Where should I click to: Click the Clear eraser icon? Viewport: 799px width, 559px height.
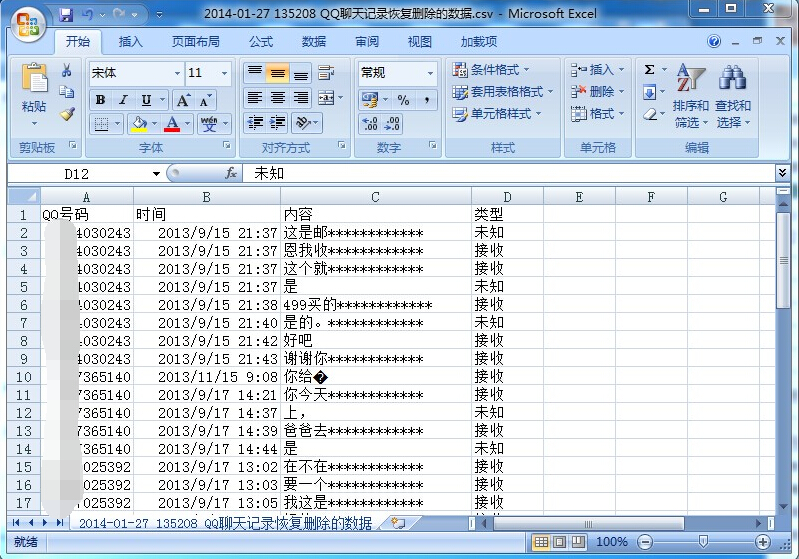coord(650,114)
